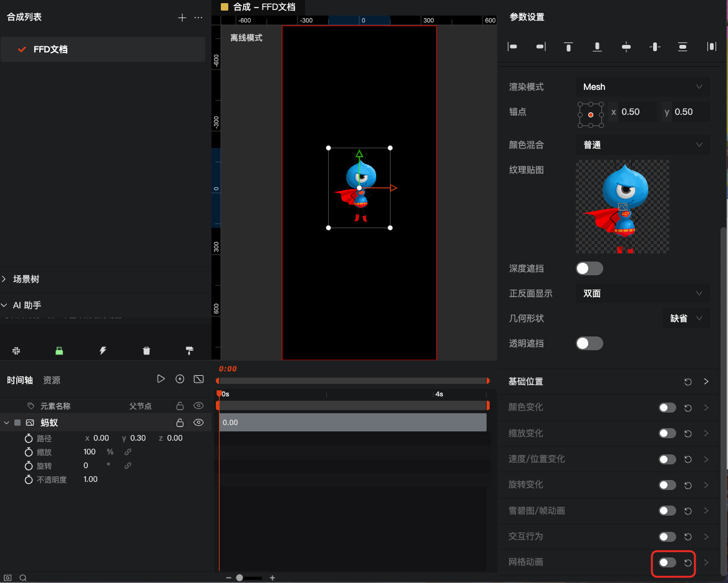The image size is (728, 583).
Task: Reset 颜色变化 with the undo icon
Action: [x=688, y=408]
